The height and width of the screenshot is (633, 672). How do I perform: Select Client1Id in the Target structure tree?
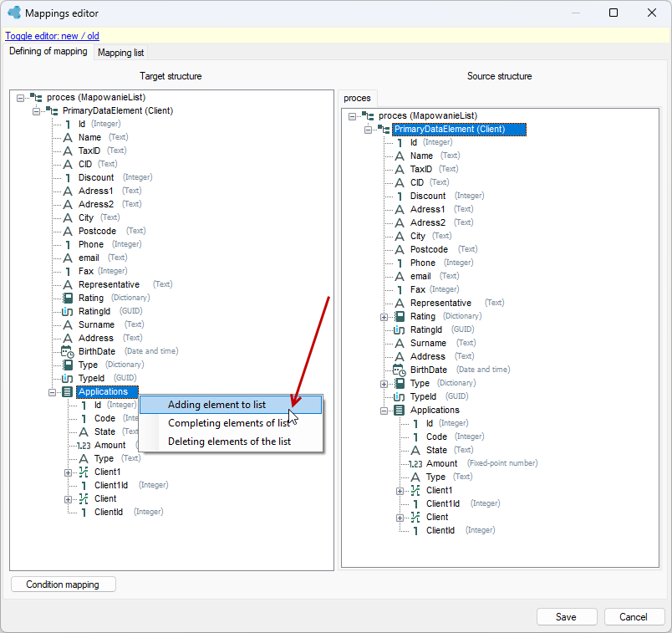coord(111,485)
